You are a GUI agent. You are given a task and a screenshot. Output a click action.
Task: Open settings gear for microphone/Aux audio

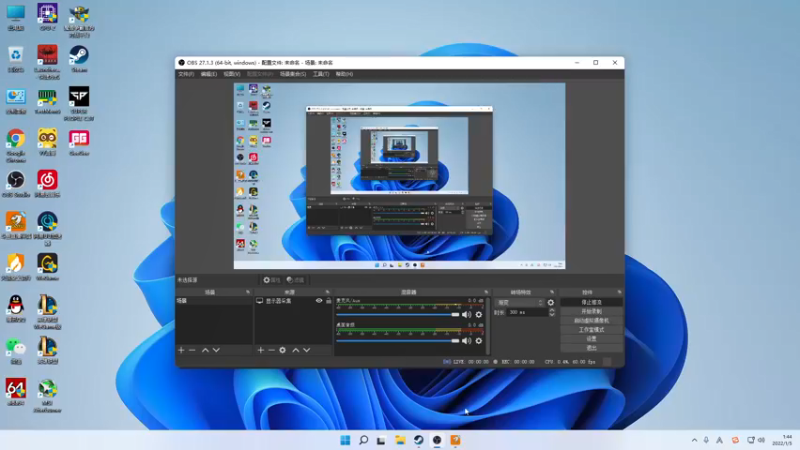(x=478, y=314)
